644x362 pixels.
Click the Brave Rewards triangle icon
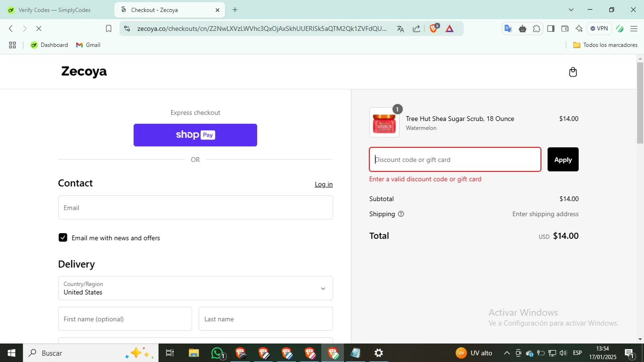pyautogui.click(x=450, y=29)
